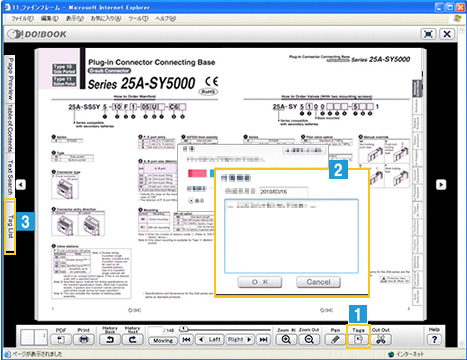Click Cancel in the tag dialog

[x=318, y=282]
